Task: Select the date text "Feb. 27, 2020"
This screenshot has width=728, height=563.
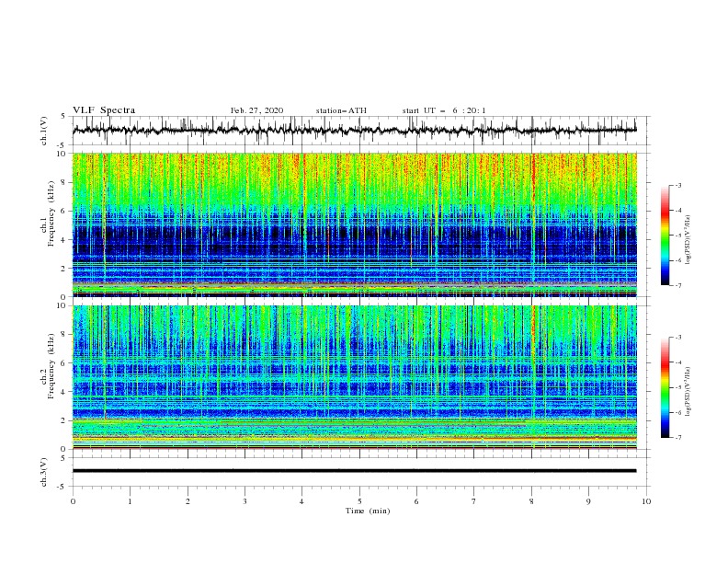Action: 256,110
